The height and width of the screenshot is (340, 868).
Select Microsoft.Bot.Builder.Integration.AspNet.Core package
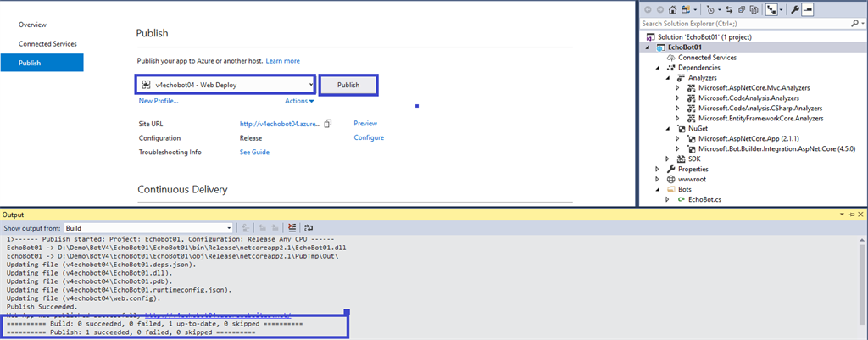point(777,149)
